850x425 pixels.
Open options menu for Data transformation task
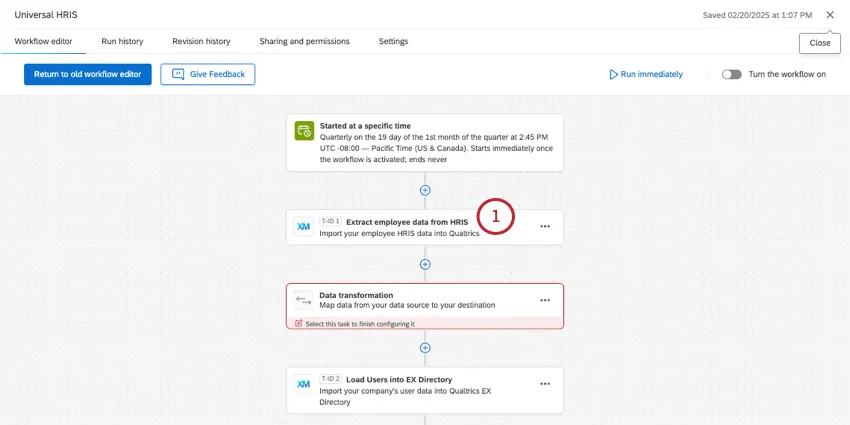[x=545, y=300]
